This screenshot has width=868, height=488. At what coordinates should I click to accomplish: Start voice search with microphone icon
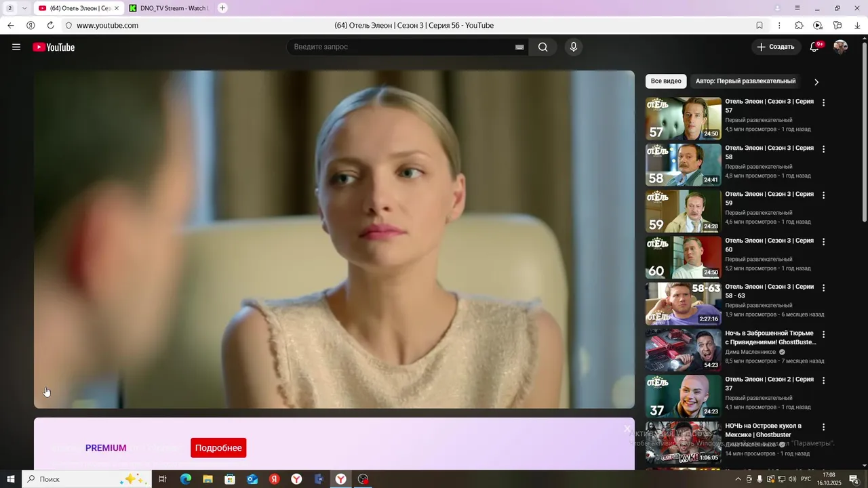(x=574, y=47)
